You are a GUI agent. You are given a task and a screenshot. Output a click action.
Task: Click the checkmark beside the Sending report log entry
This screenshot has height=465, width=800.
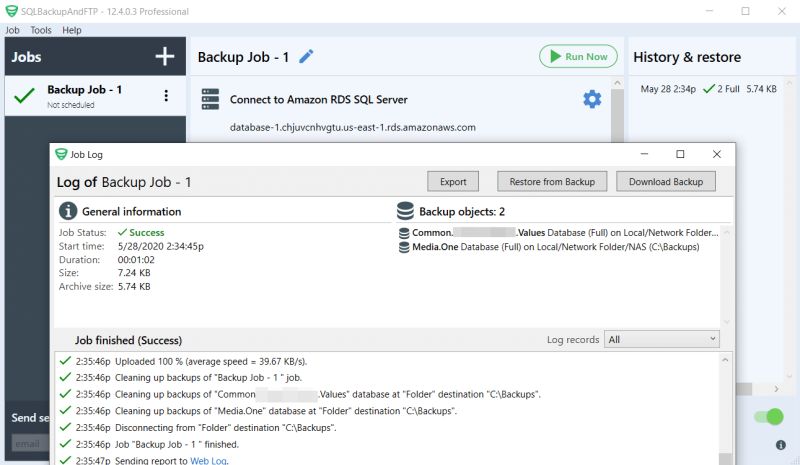pyautogui.click(x=65, y=460)
